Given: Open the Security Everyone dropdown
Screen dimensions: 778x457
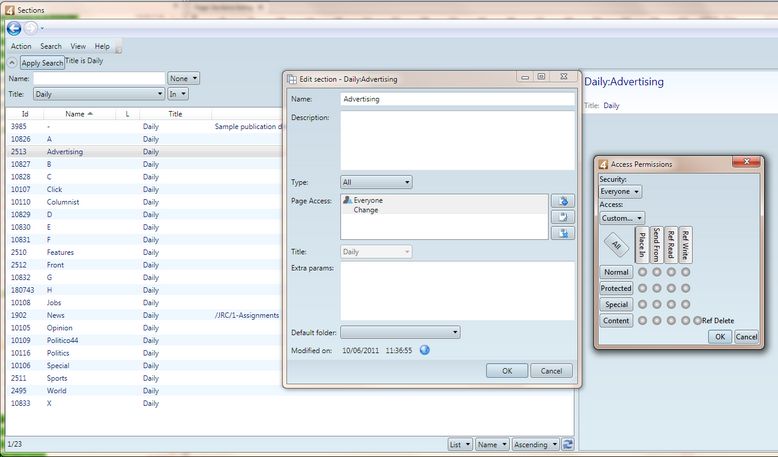Looking at the screenshot, I should (x=620, y=192).
